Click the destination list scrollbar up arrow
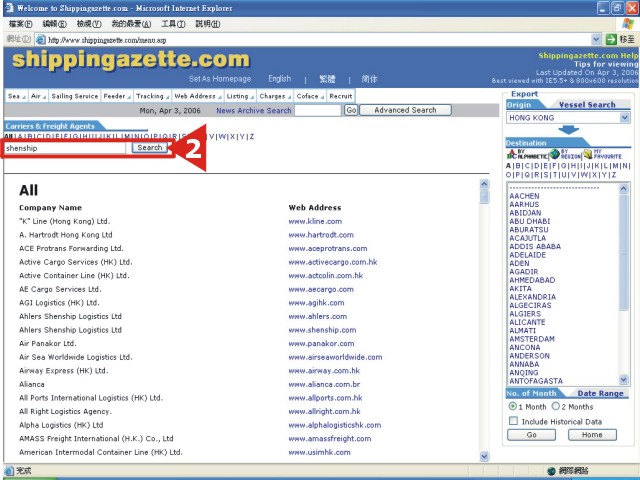 pyautogui.click(x=623, y=188)
